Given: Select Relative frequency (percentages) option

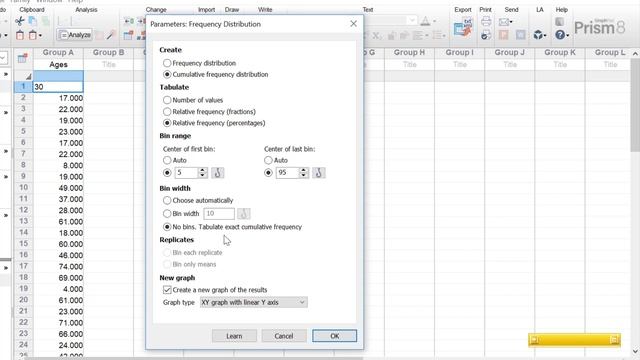Looking at the screenshot, I should click(x=167, y=123).
